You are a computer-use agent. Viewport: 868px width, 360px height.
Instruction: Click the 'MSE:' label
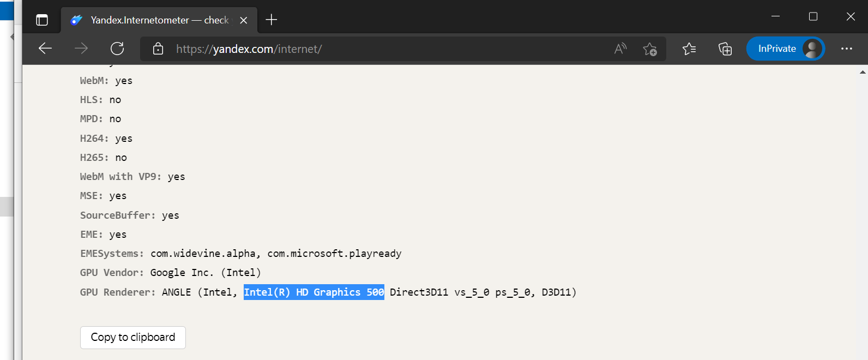coord(92,196)
